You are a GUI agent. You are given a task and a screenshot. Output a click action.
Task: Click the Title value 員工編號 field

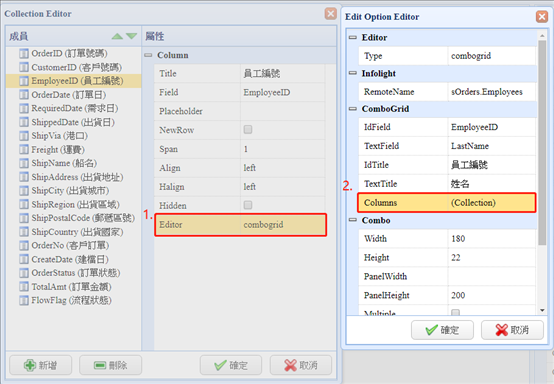[x=282, y=73]
